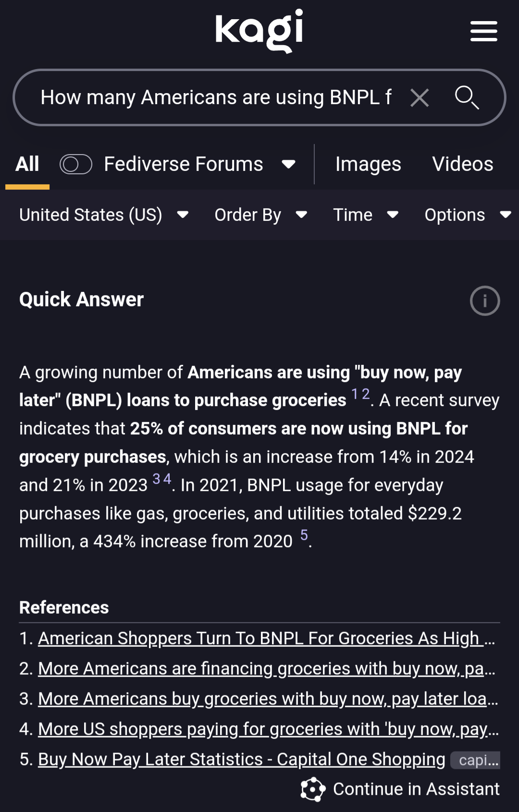This screenshot has height=812, width=519.
Task: Open 'Buy Now Pay Later Statistics' link
Action: point(242,759)
